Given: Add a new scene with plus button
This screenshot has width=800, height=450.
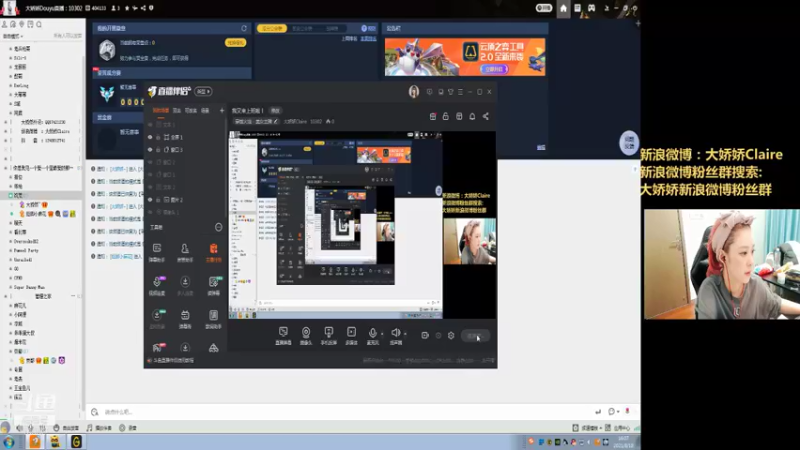Looking at the screenshot, I should pos(222,111).
